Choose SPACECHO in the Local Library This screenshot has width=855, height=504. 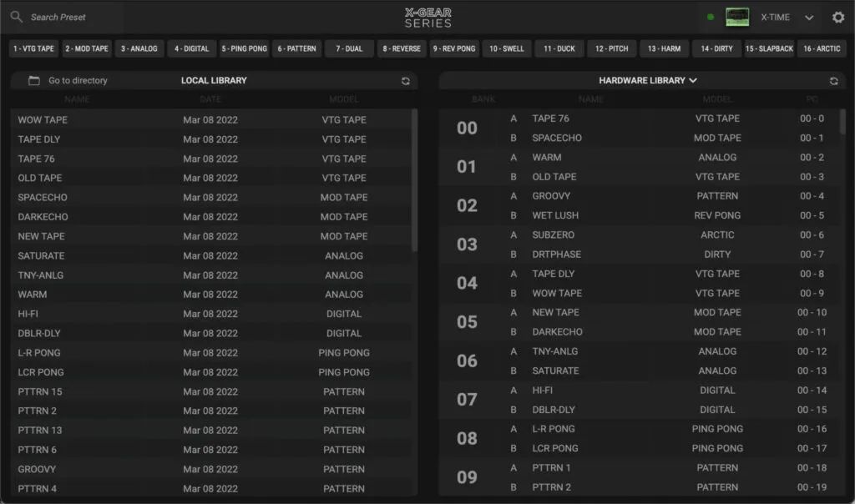pos(211,198)
